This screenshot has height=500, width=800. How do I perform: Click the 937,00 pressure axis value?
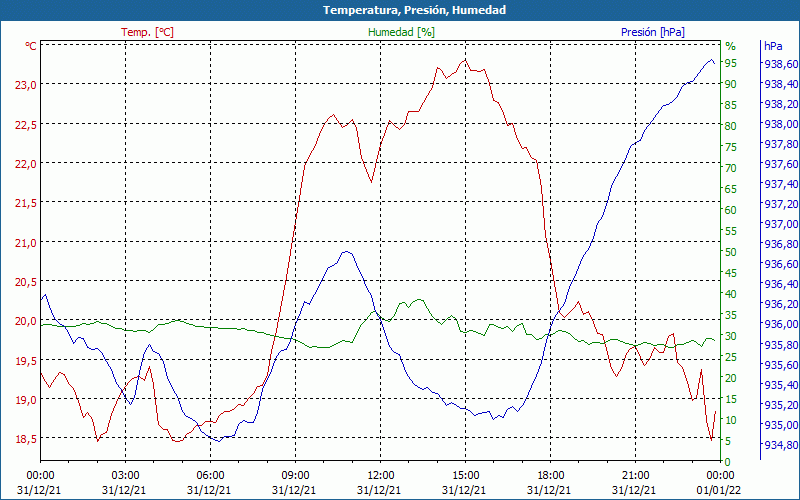(x=781, y=224)
